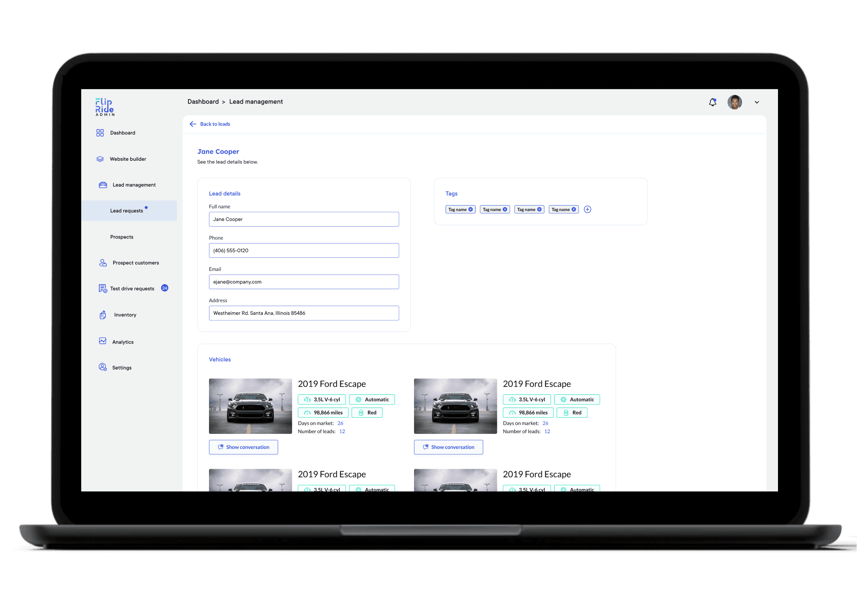Click the first 2019 Ford Escape title
This screenshot has width=868, height=603.
click(332, 384)
